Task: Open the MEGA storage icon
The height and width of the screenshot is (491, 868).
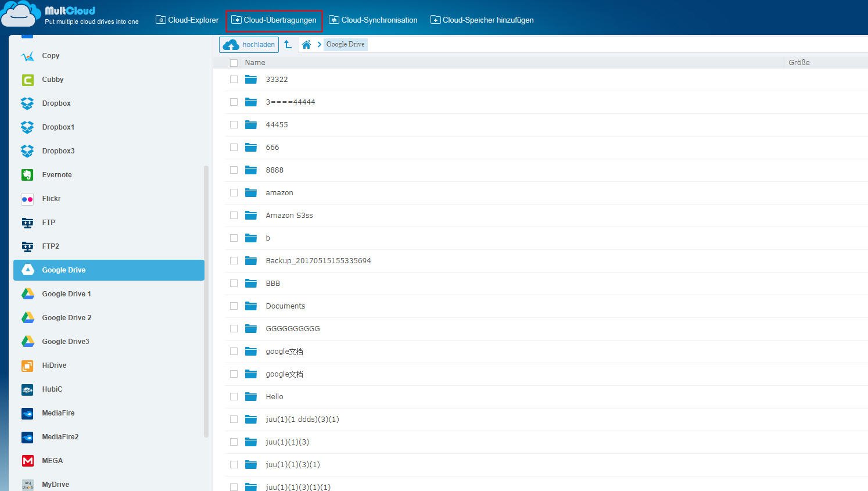Action: [27, 461]
